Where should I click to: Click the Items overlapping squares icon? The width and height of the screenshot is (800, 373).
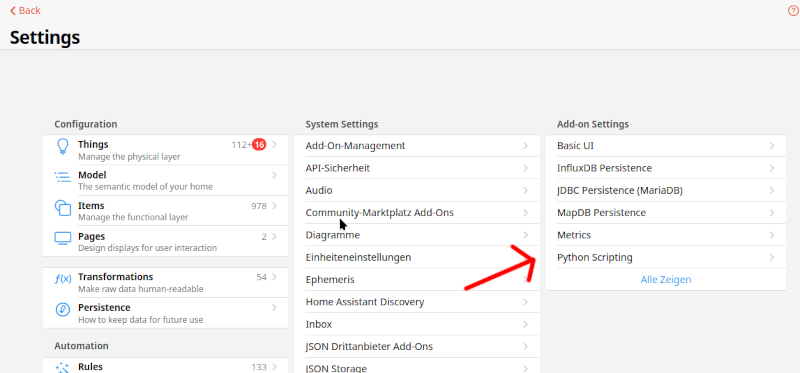(x=62, y=208)
